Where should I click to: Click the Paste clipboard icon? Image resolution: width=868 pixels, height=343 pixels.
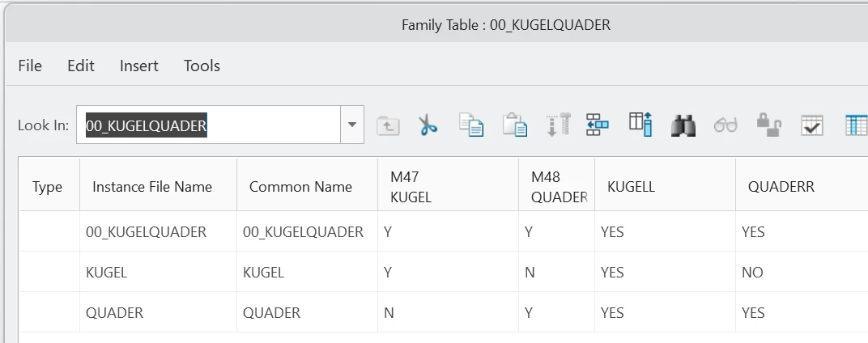(x=515, y=125)
